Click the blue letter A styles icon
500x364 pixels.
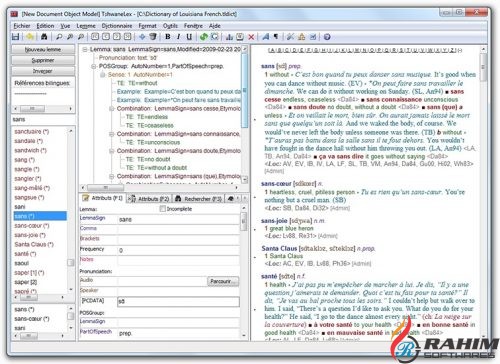[266, 37]
